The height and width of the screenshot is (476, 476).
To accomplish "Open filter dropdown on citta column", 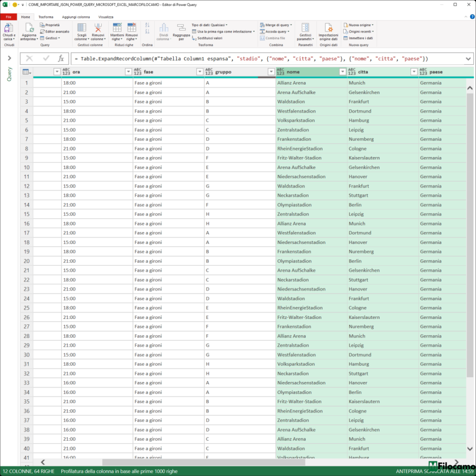I will pos(414,72).
